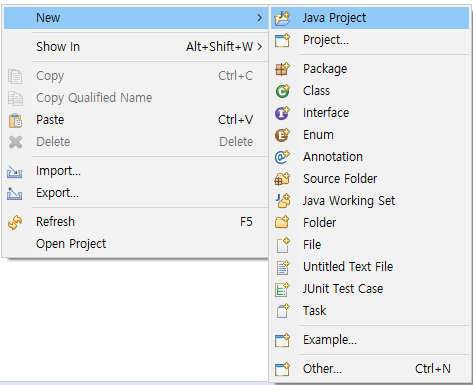Image resolution: width=473 pixels, height=385 pixels.
Task: Click the brown Enum icon
Action: 282,135
